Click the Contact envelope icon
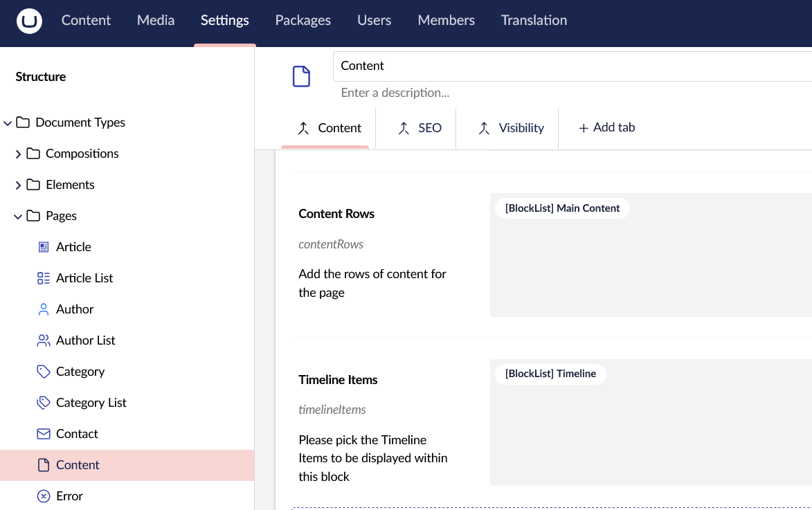This screenshot has height=510, width=812. point(43,433)
